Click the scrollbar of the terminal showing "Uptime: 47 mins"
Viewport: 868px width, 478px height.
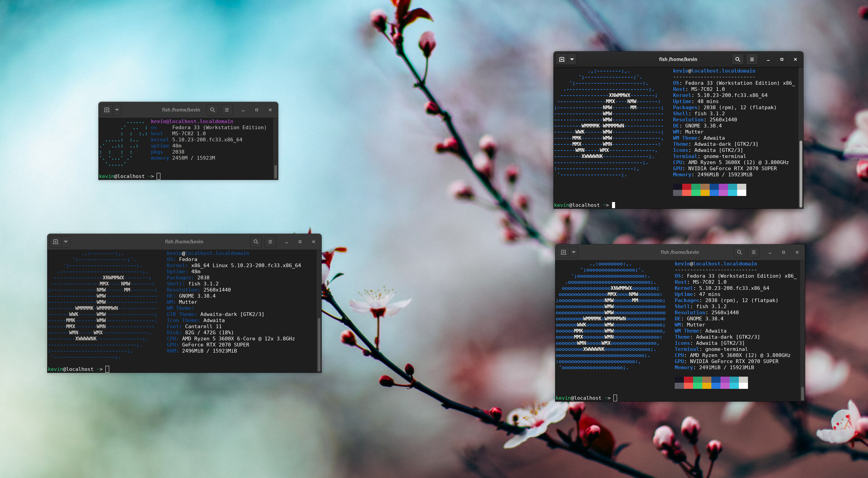803,393
